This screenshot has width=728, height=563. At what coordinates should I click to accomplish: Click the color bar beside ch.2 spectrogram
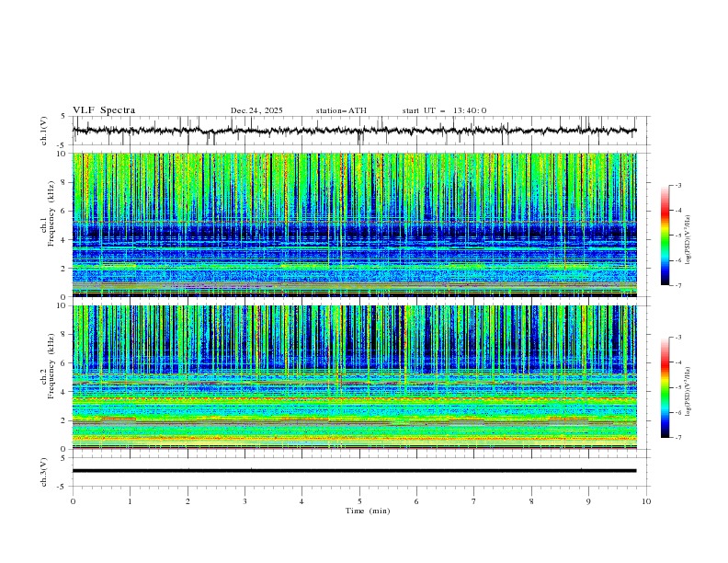click(665, 387)
